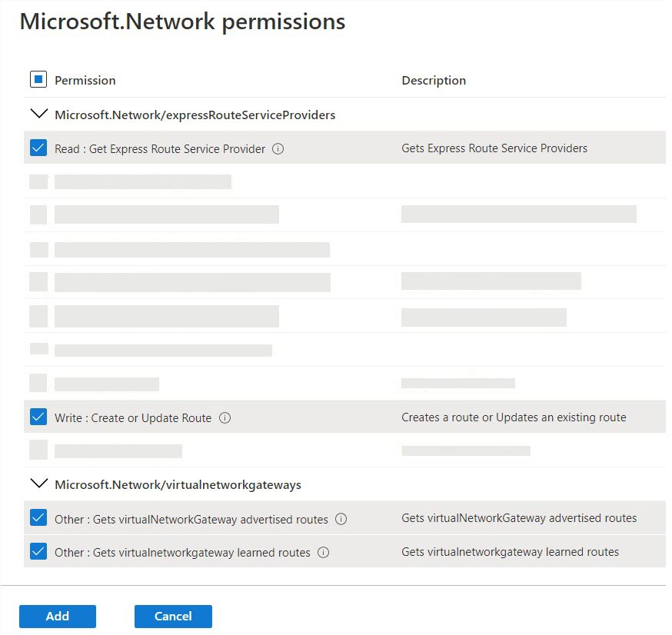The image size is (672, 635).
Task: Collapse the virtualnetworkgateways group chevron
Action: coord(38,484)
